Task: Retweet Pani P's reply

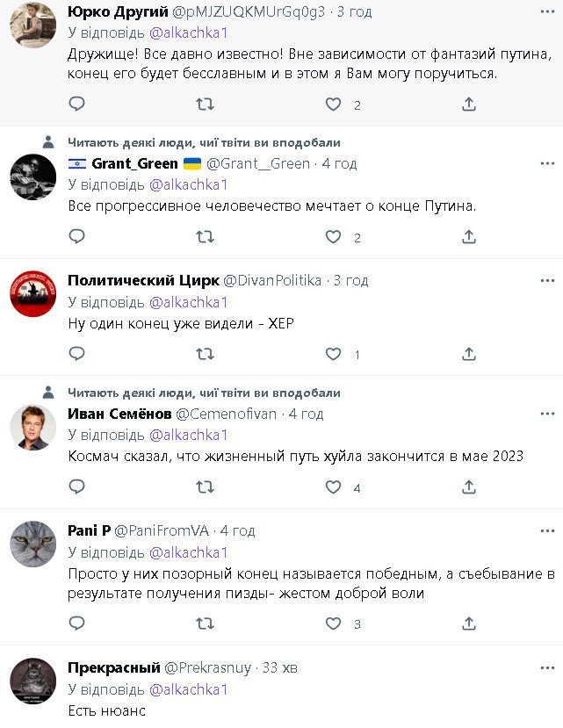Action: 205,623
